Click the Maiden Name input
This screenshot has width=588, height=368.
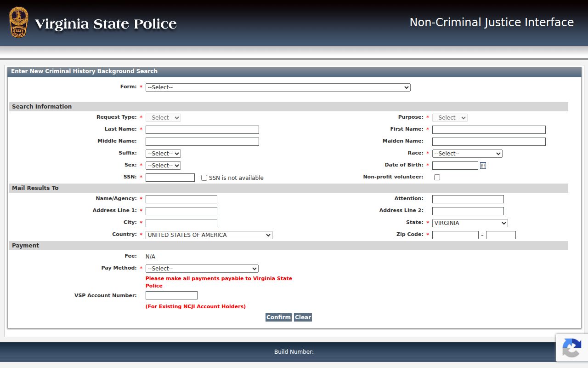489,142
